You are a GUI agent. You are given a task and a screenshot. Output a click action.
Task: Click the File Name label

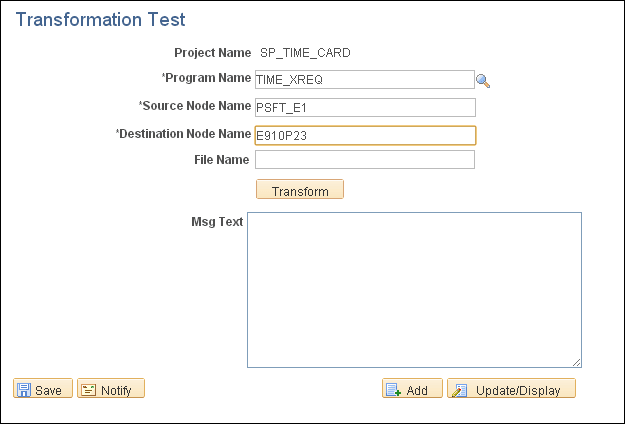pos(222,160)
